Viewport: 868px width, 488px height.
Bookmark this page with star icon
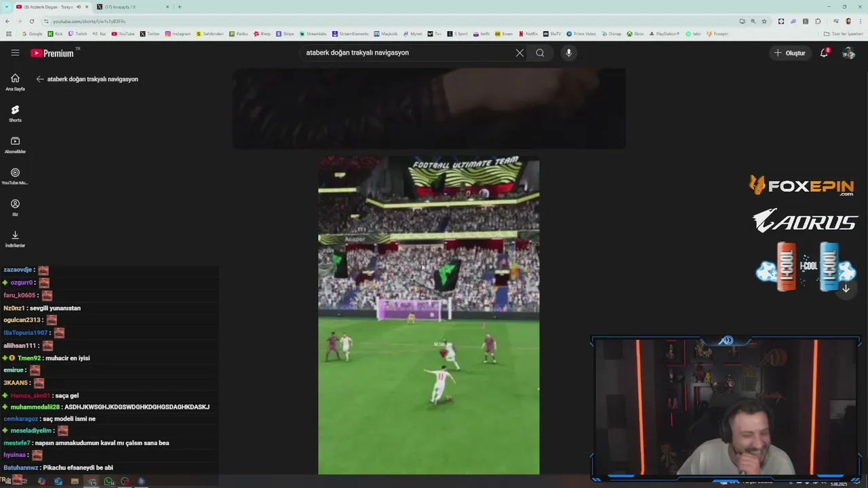click(x=764, y=21)
